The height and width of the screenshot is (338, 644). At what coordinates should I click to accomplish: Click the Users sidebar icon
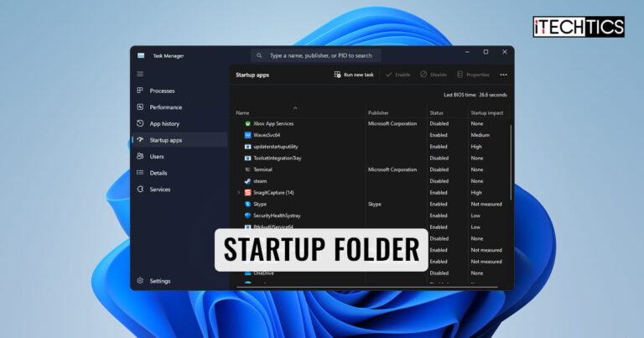140,156
